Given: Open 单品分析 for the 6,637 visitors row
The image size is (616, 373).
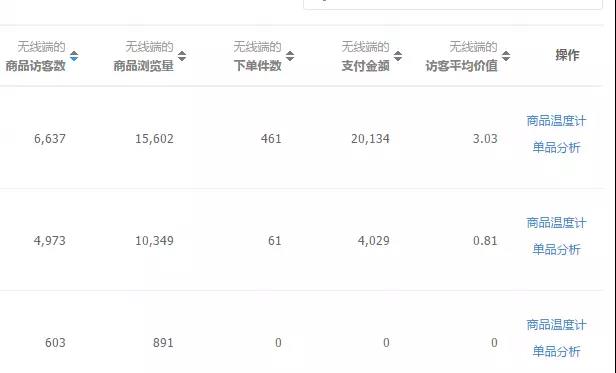Looking at the screenshot, I should [x=556, y=147].
